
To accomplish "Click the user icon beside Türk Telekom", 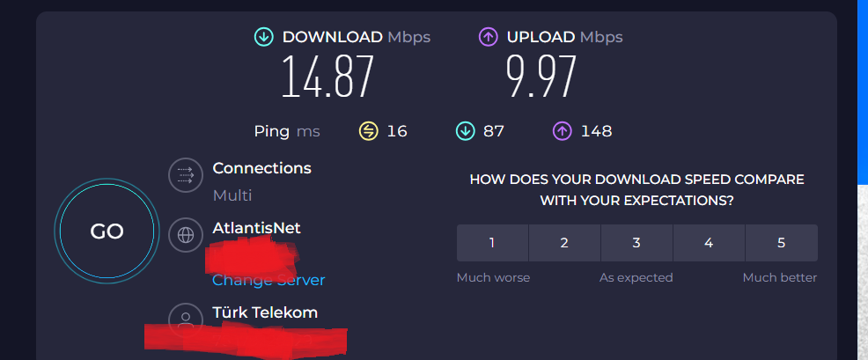I will (186, 319).
